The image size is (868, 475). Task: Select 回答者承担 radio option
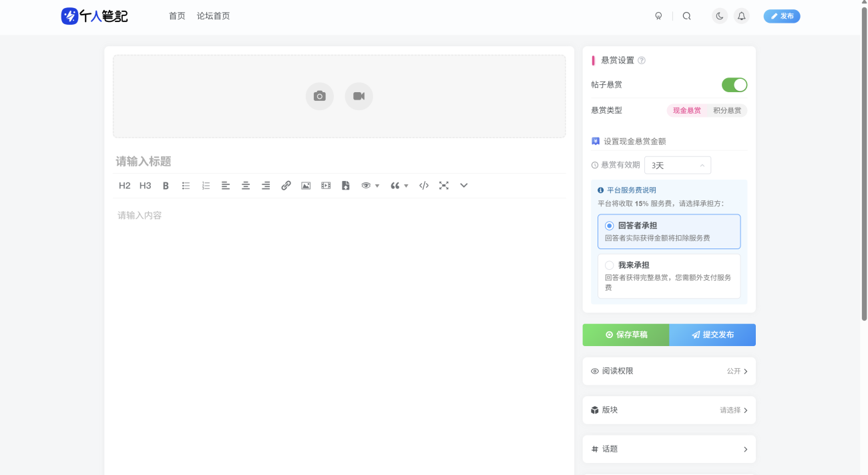point(609,226)
